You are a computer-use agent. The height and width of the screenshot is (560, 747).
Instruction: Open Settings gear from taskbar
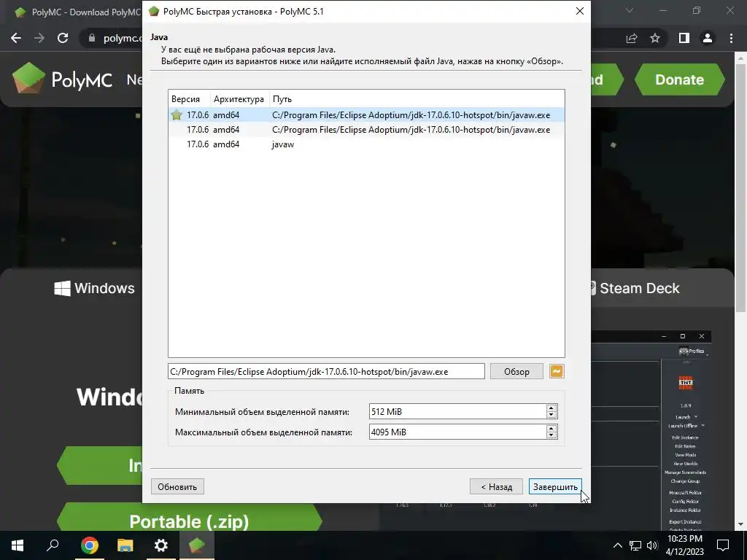(x=161, y=545)
